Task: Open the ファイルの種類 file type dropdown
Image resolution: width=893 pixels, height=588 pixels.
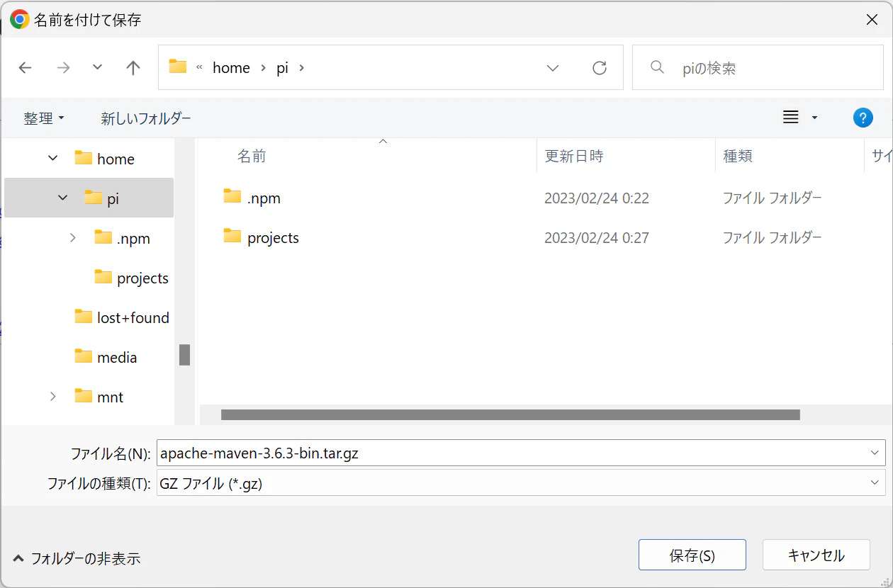Action: [x=521, y=483]
